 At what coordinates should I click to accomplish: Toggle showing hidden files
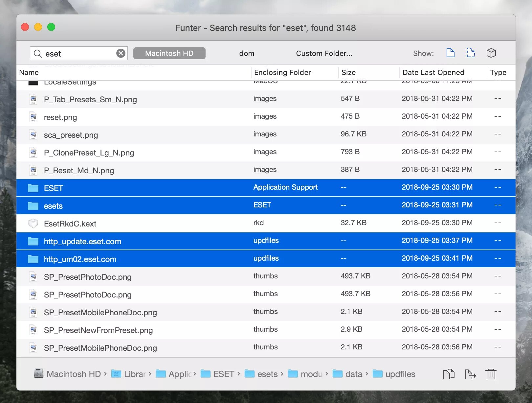coord(471,53)
